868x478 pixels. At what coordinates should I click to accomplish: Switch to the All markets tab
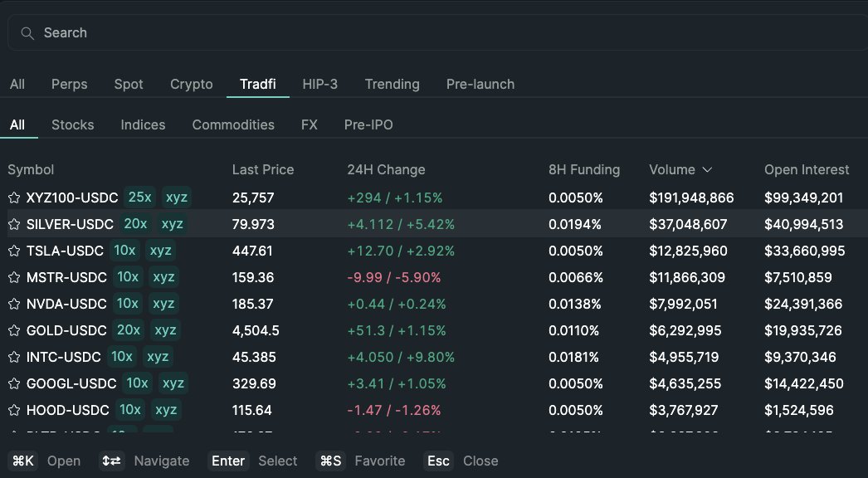point(17,84)
